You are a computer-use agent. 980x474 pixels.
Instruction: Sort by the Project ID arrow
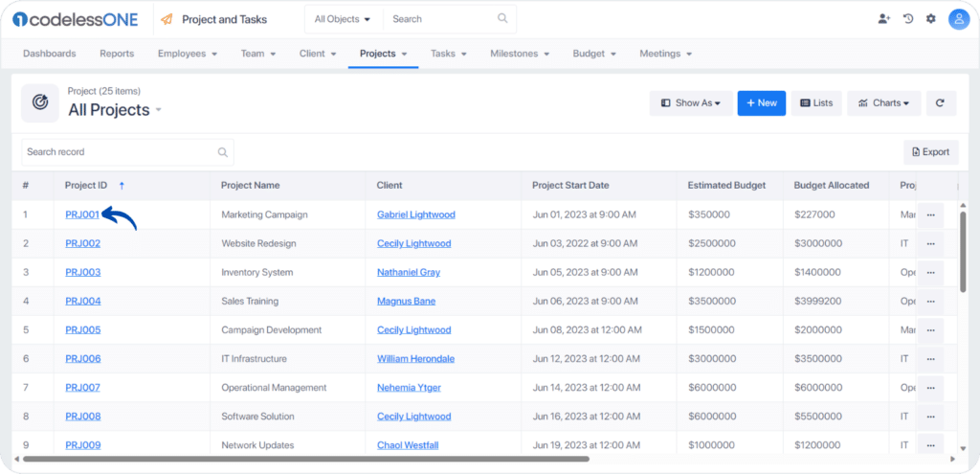pos(122,185)
